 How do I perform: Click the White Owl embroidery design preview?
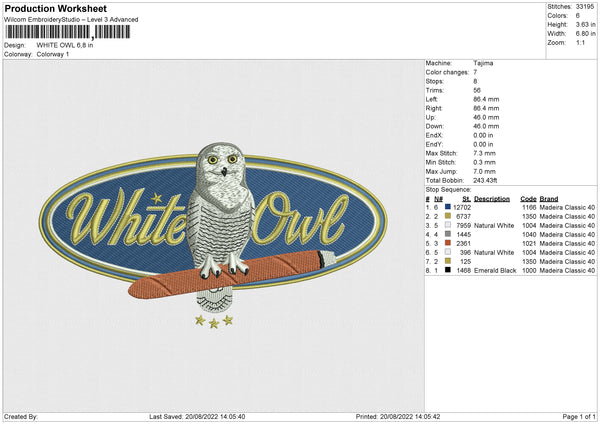[213, 235]
